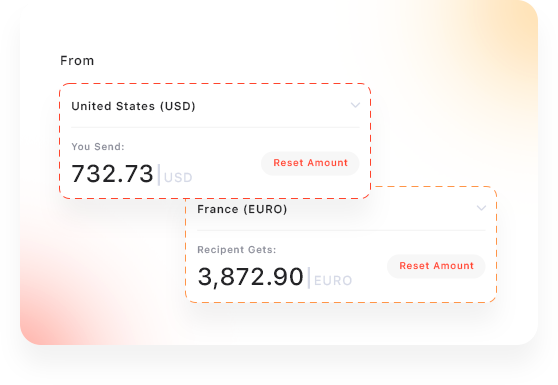
Task: Select the You Send: label
Action: (x=98, y=147)
